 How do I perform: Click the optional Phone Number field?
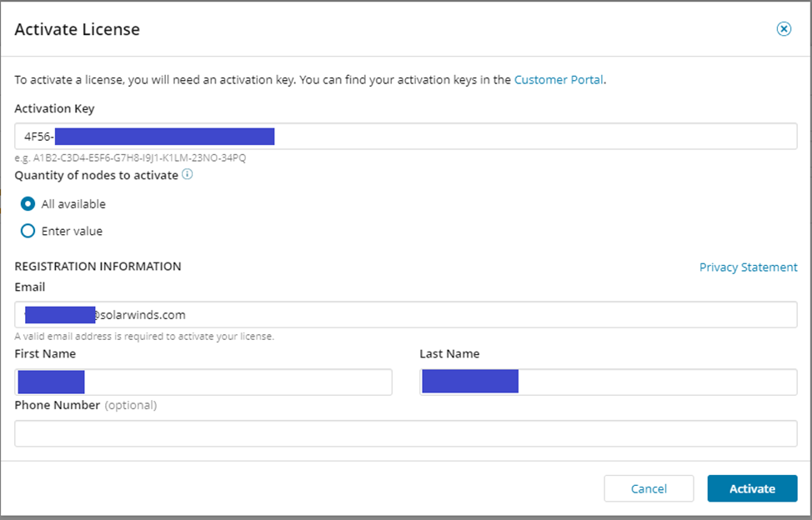click(x=406, y=433)
